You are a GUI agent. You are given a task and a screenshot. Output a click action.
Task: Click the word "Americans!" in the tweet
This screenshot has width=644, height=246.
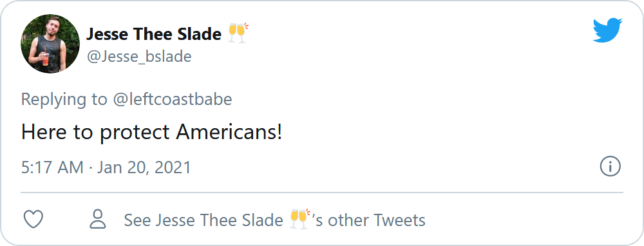point(229,132)
